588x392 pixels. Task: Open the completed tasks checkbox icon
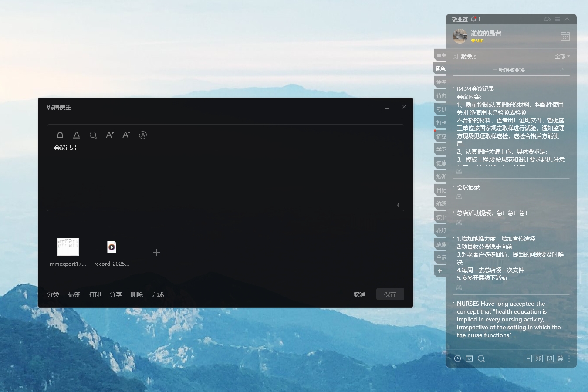[x=469, y=358]
